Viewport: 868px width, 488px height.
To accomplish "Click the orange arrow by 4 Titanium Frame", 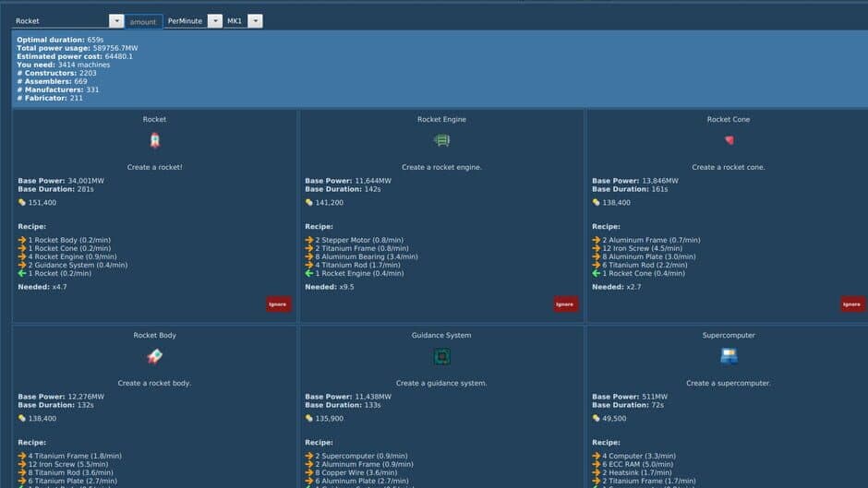I will [22, 456].
